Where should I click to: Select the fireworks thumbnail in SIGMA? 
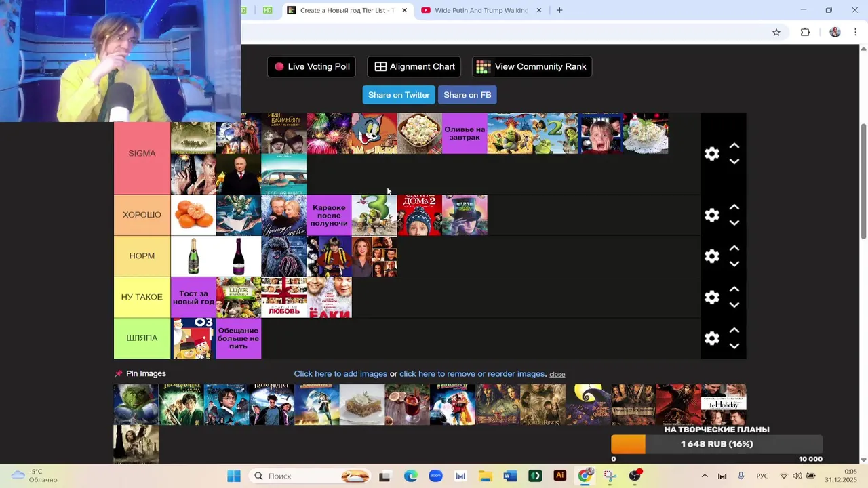(x=329, y=134)
